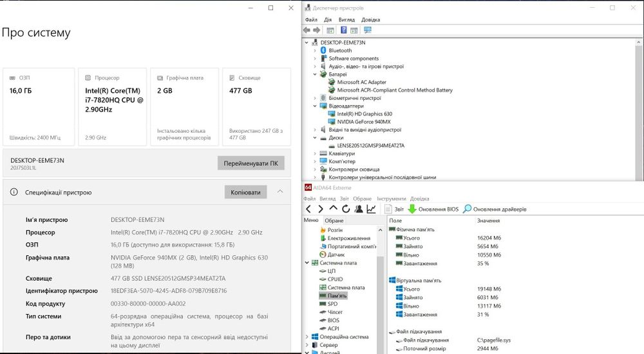Collapse DESKTOP-EEME73N root node in Device Manager
The width and height of the screenshot is (644, 354).
tap(307, 43)
